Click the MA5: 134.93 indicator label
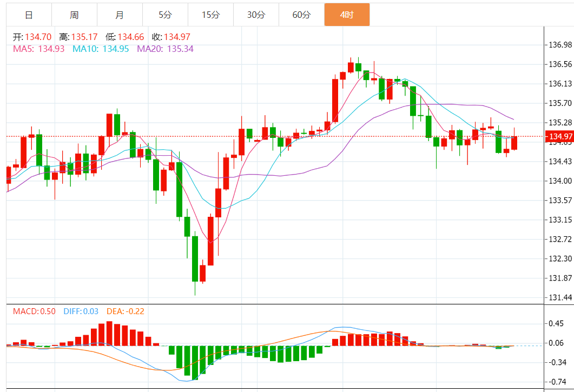 [x=38, y=49]
